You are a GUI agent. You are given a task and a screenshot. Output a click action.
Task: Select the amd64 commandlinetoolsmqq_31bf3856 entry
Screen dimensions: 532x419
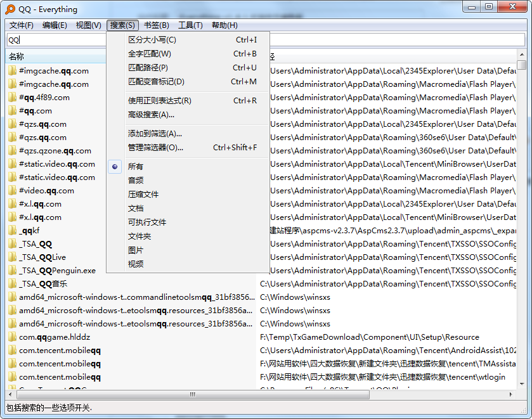click(137, 297)
